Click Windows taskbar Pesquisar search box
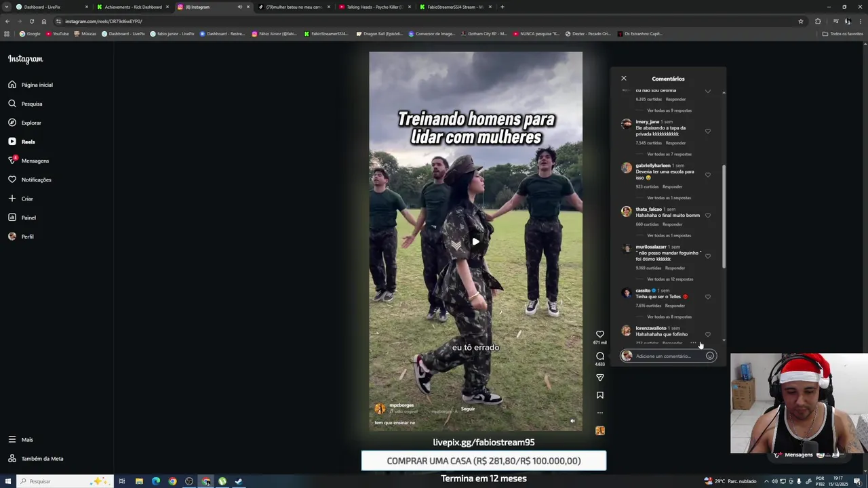868x488 pixels. pos(64,481)
